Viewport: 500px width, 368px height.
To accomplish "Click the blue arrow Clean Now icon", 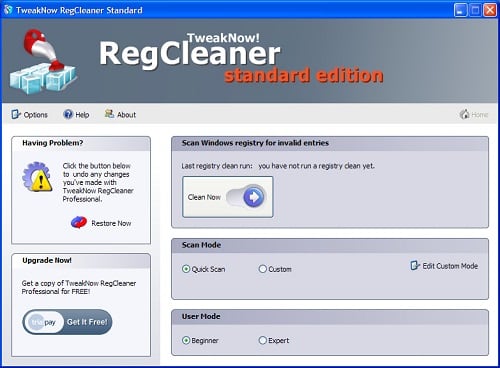I will [x=253, y=197].
